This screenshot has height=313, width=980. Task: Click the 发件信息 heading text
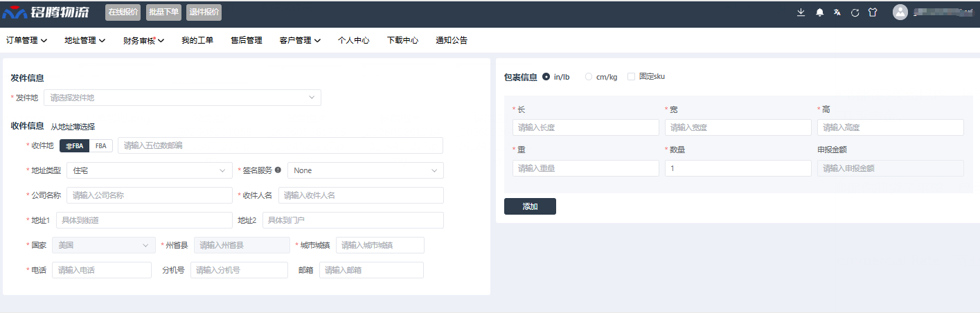(27, 78)
